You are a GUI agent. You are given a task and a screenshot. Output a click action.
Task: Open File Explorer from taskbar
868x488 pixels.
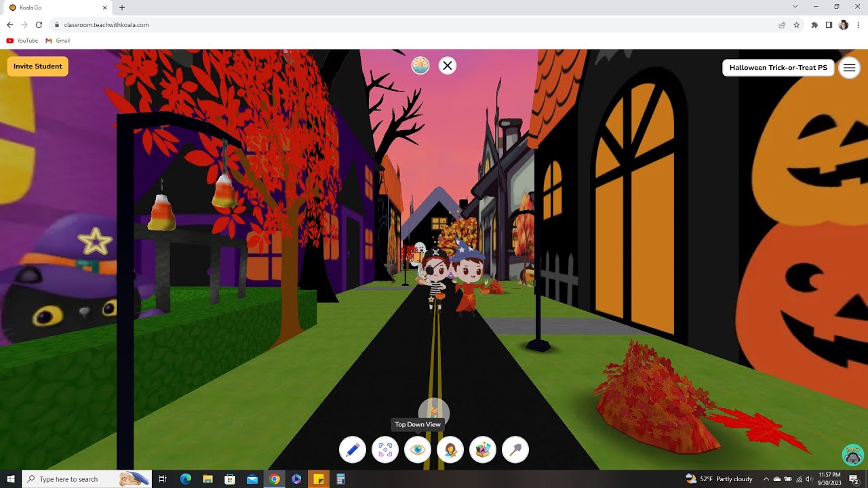[208, 479]
